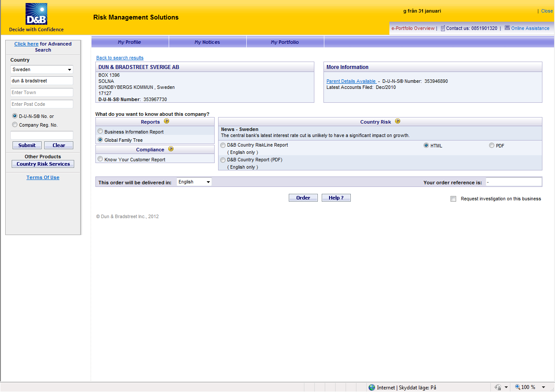The image size is (555, 392).
Task: Click the Order button
Action: click(303, 198)
